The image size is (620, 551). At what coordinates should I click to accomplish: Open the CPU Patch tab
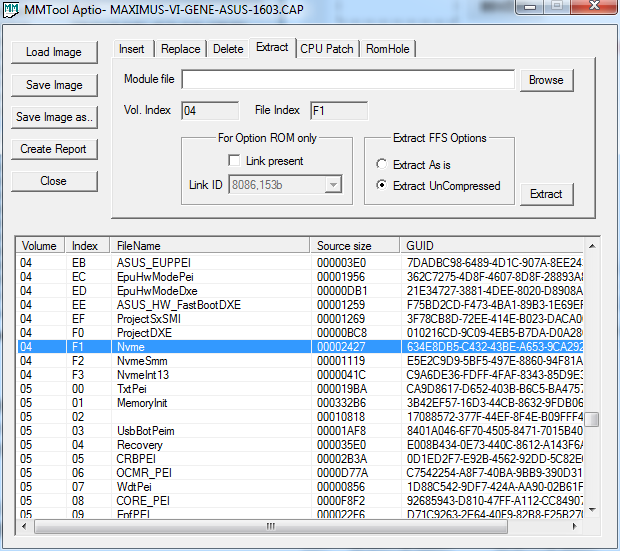[327, 49]
